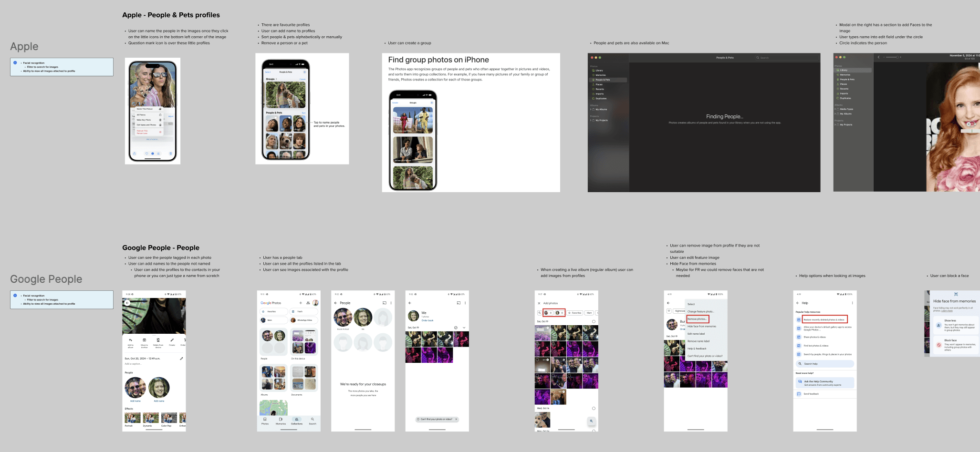The height and width of the screenshot is (452, 980).
Task: Open account avatar in Google Photos header
Action: 315,303
